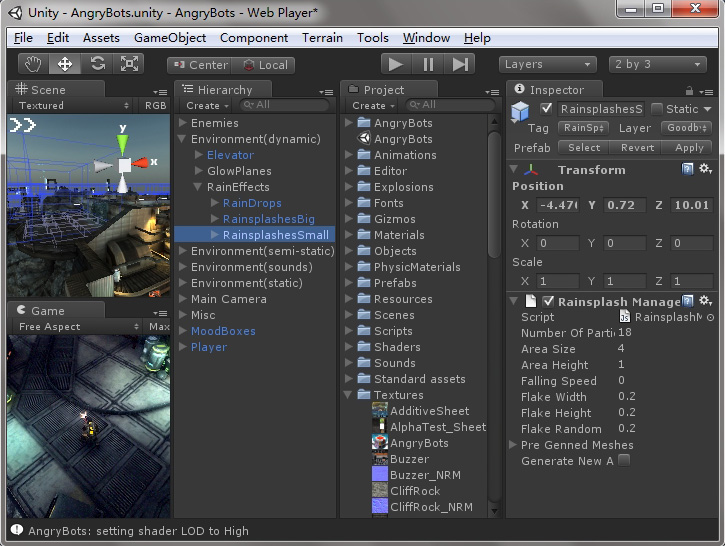The width and height of the screenshot is (725, 546).
Task: Select the AdditiveSheet texture thumbnail
Action: [x=380, y=411]
